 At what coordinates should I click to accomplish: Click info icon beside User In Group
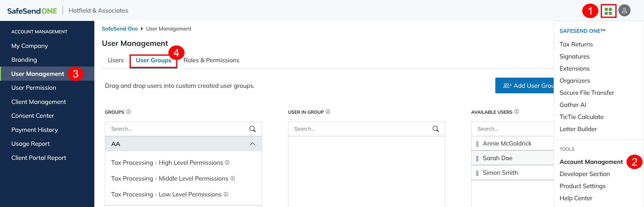click(x=328, y=112)
